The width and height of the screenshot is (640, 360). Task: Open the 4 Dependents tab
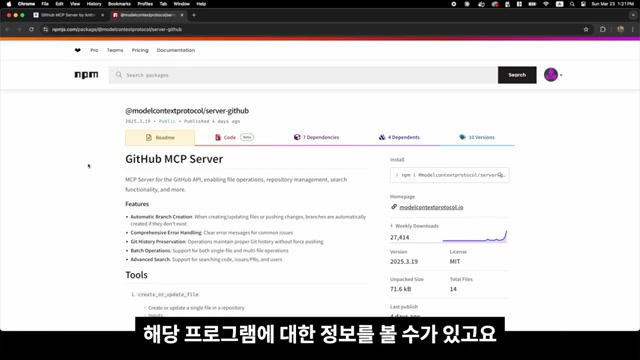coord(399,138)
